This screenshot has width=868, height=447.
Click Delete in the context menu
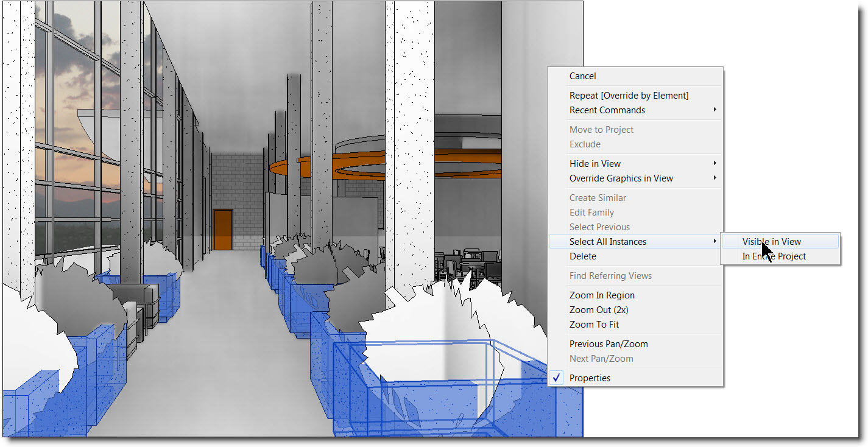pos(635,256)
